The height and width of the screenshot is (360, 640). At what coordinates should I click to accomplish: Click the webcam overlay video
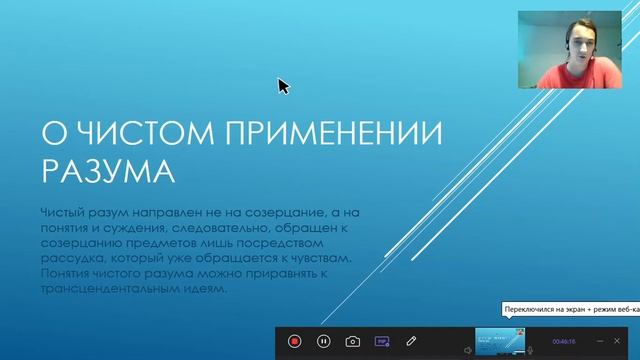[x=570, y=49]
